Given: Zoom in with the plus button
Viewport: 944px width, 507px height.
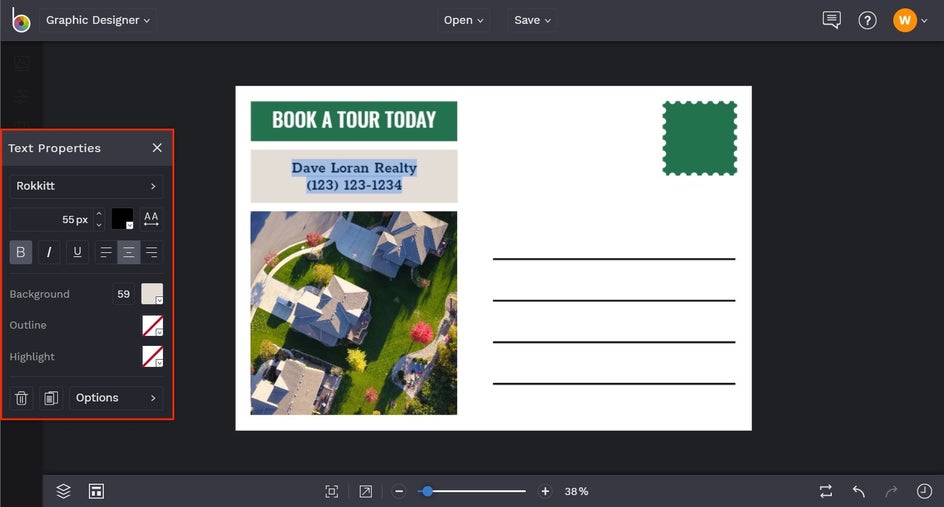Looking at the screenshot, I should 545,491.
